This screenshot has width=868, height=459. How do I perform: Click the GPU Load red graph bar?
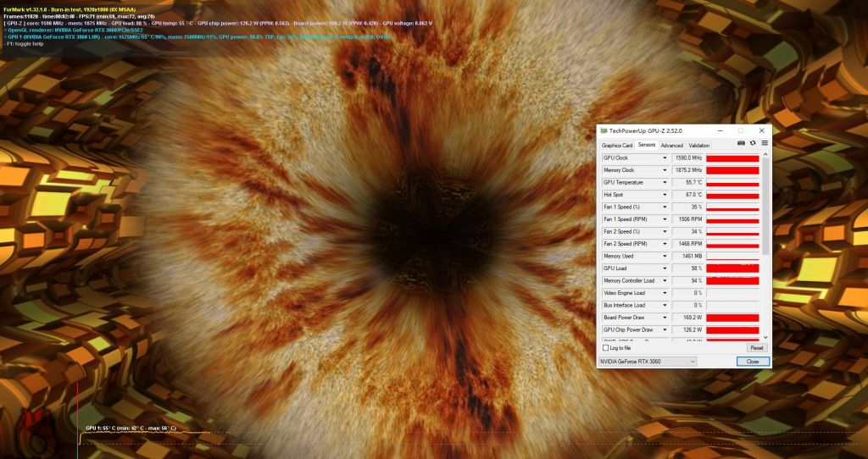coord(732,268)
